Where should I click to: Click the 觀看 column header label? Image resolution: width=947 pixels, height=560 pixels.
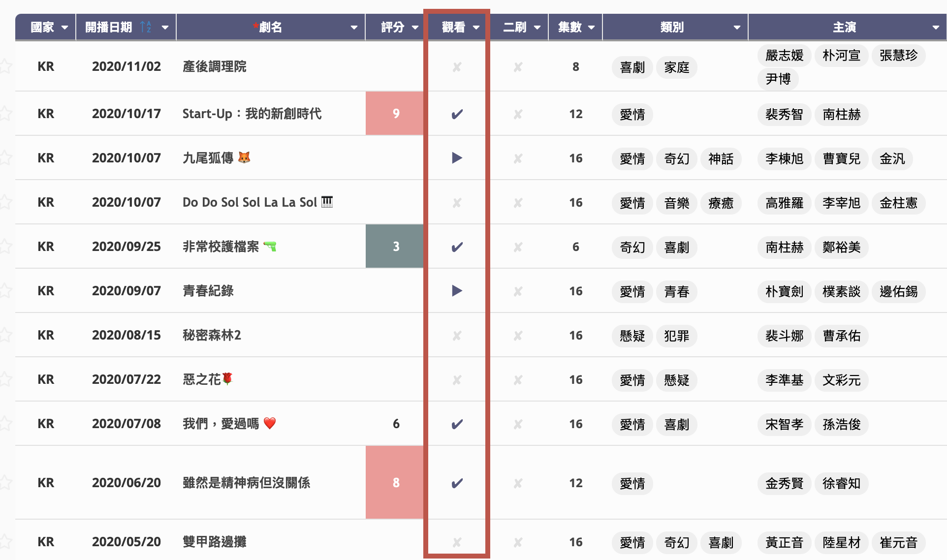pyautogui.click(x=453, y=27)
